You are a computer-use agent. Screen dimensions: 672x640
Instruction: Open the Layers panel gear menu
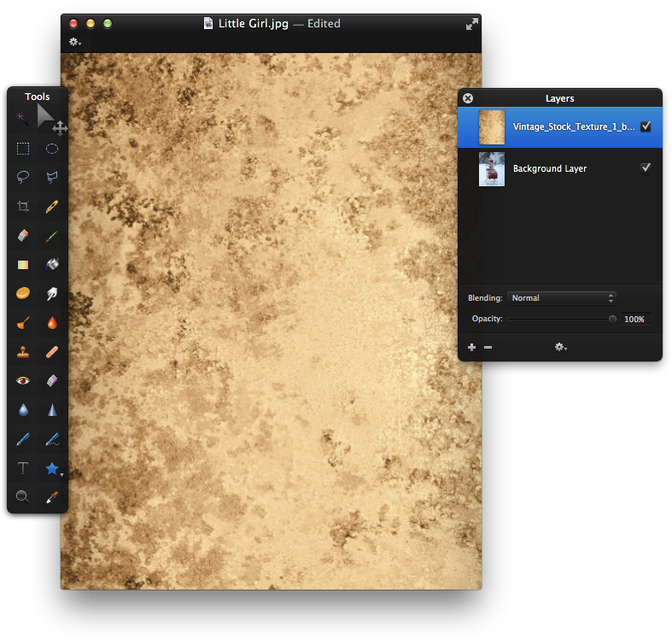click(560, 347)
